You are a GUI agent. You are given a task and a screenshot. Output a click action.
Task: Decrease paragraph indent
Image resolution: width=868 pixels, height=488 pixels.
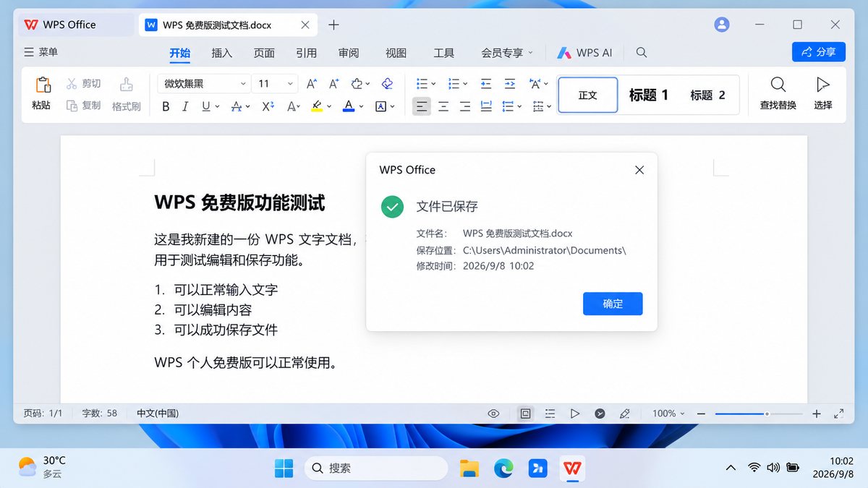[x=486, y=84]
